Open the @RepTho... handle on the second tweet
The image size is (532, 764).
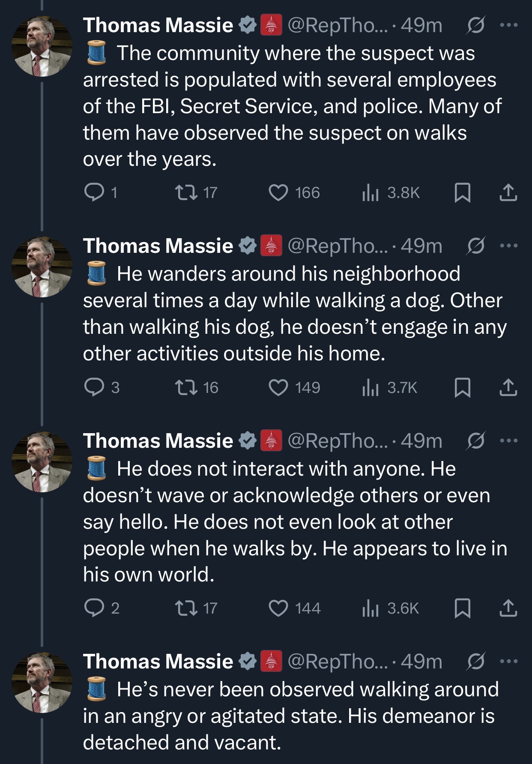point(337,246)
